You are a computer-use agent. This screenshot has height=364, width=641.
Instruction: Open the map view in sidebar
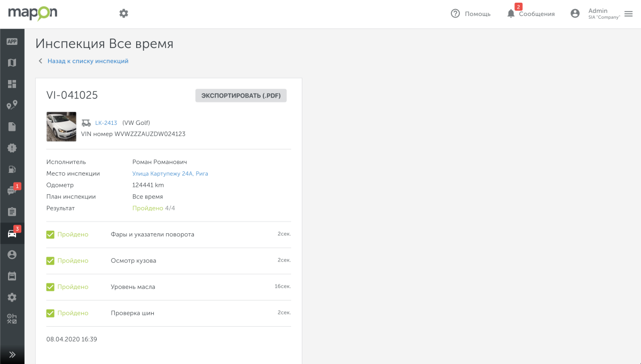[x=12, y=63]
